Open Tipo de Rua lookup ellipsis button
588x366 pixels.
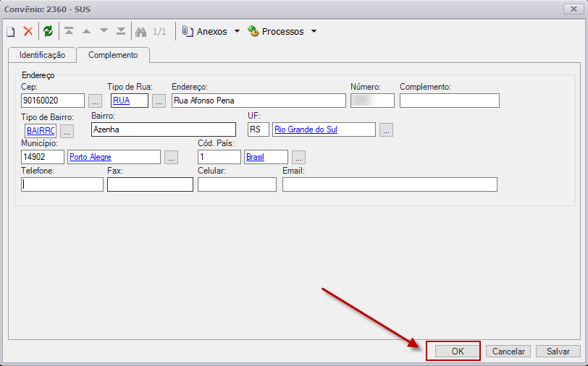(159, 101)
